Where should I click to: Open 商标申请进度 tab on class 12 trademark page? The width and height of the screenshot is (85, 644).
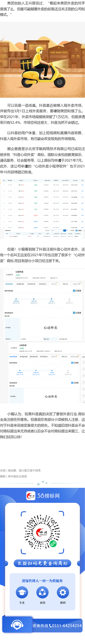coord(9,284)
